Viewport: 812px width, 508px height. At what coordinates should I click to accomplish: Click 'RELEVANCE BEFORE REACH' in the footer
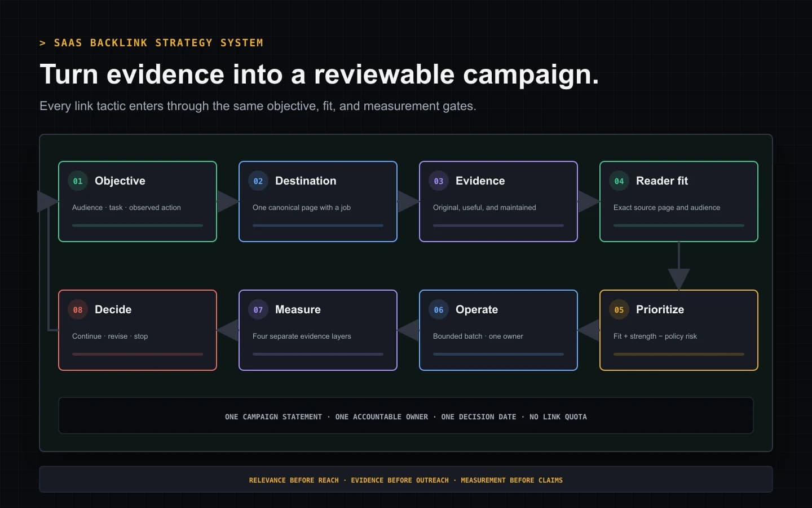point(294,480)
